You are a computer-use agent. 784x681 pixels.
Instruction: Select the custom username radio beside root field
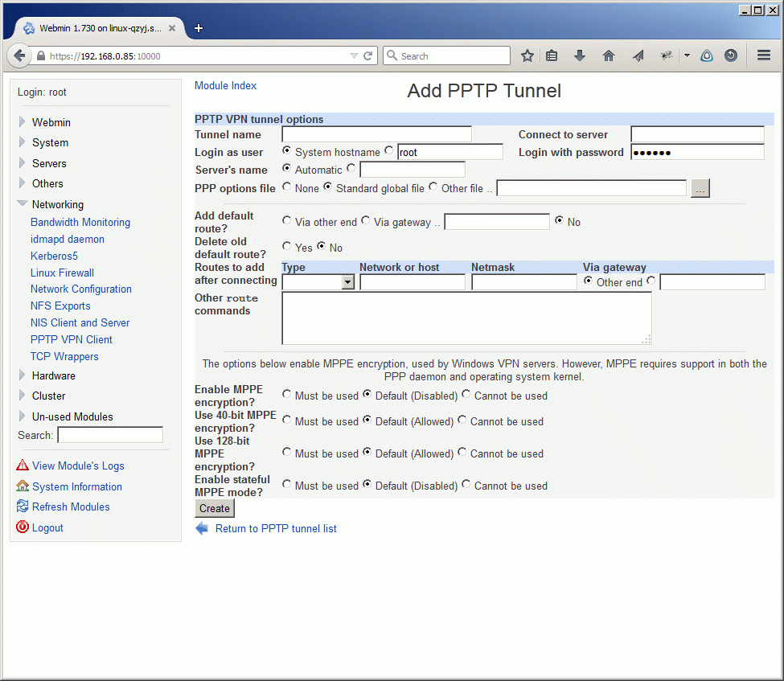coord(389,150)
